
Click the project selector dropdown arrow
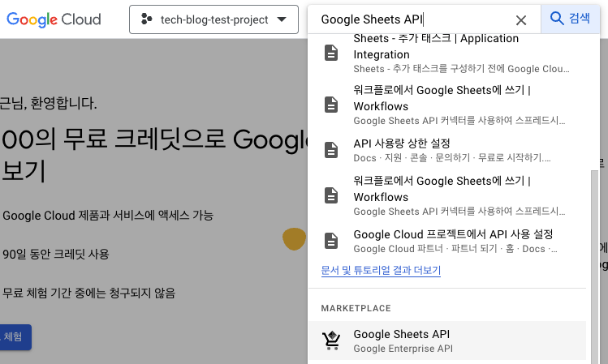point(282,19)
